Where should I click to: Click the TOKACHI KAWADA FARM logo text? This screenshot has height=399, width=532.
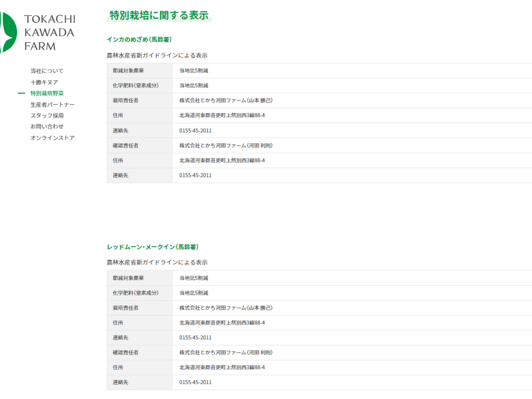(50, 33)
